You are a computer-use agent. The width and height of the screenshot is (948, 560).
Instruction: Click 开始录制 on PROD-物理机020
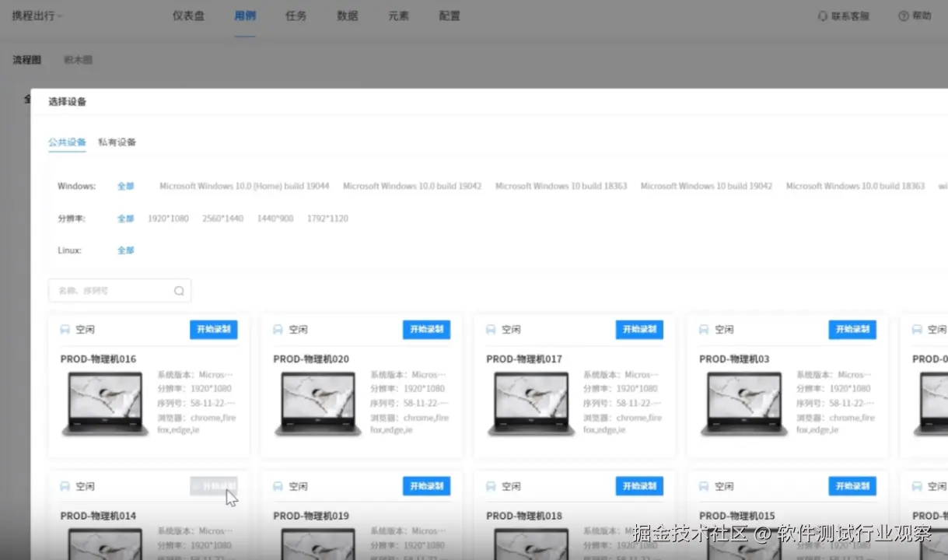tap(426, 330)
